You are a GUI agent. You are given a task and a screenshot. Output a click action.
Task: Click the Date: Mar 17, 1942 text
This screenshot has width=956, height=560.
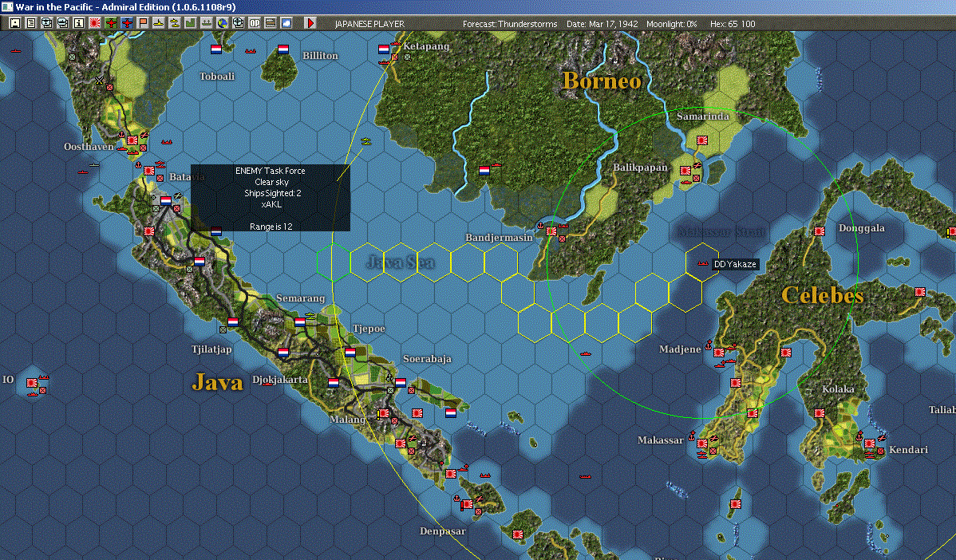coord(602,24)
